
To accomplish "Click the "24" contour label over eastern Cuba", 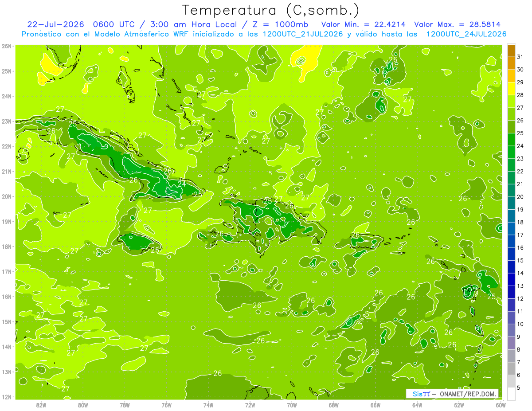I will [x=182, y=183].
